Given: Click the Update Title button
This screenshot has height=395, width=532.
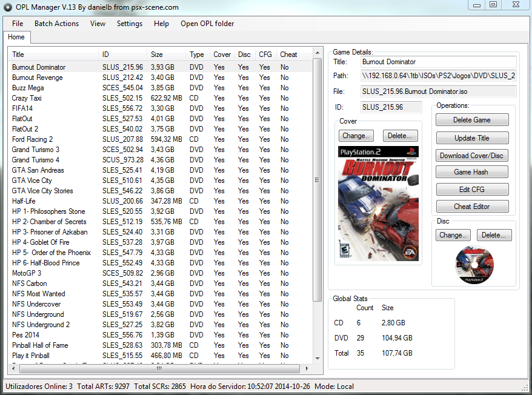Looking at the screenshot, I should [472, 138].
